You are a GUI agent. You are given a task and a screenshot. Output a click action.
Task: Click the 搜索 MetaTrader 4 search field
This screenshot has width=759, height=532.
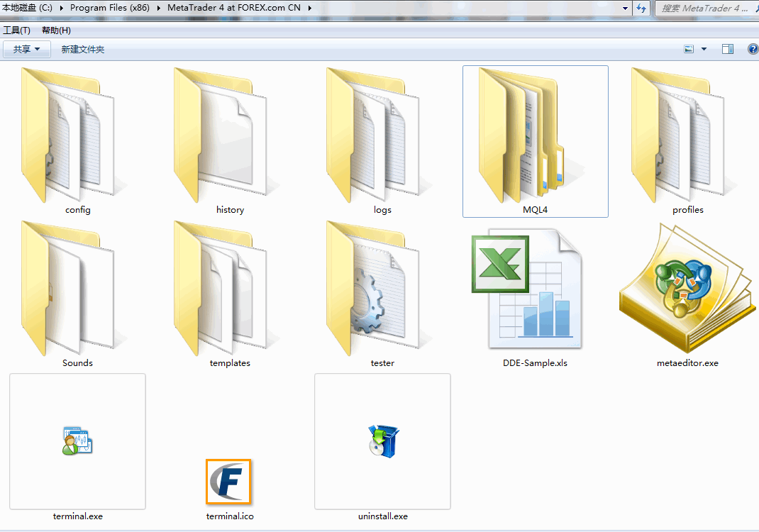(x=707, y=9)
